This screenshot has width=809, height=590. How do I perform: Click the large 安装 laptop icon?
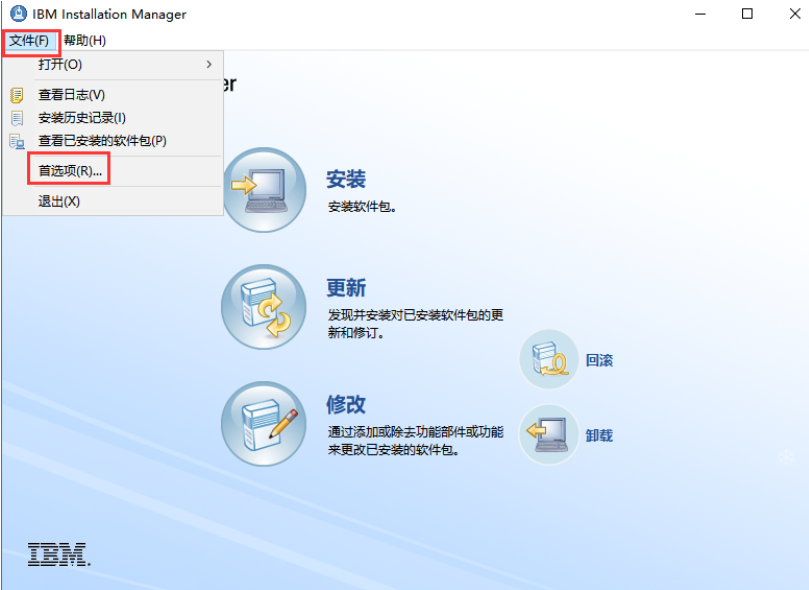pos(264,190)
